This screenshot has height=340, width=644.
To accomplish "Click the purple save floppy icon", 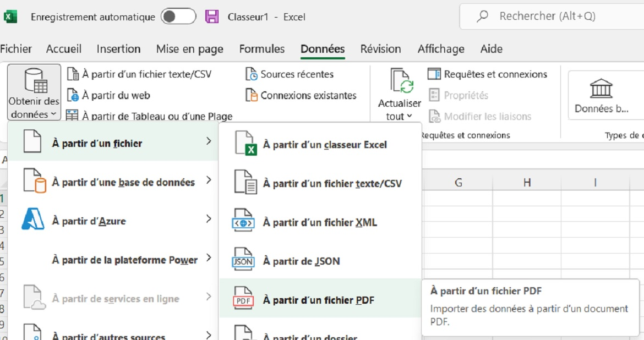I will 212,17.
